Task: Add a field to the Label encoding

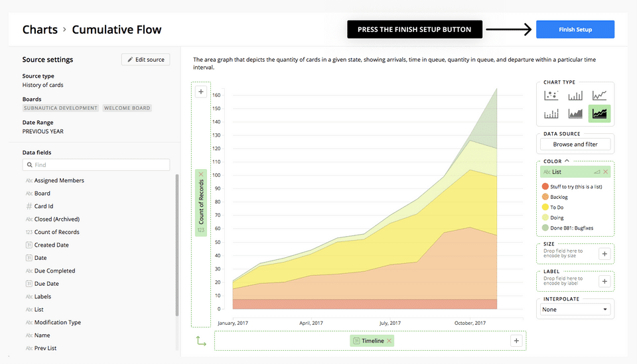Action: click(x=604, y=281)
